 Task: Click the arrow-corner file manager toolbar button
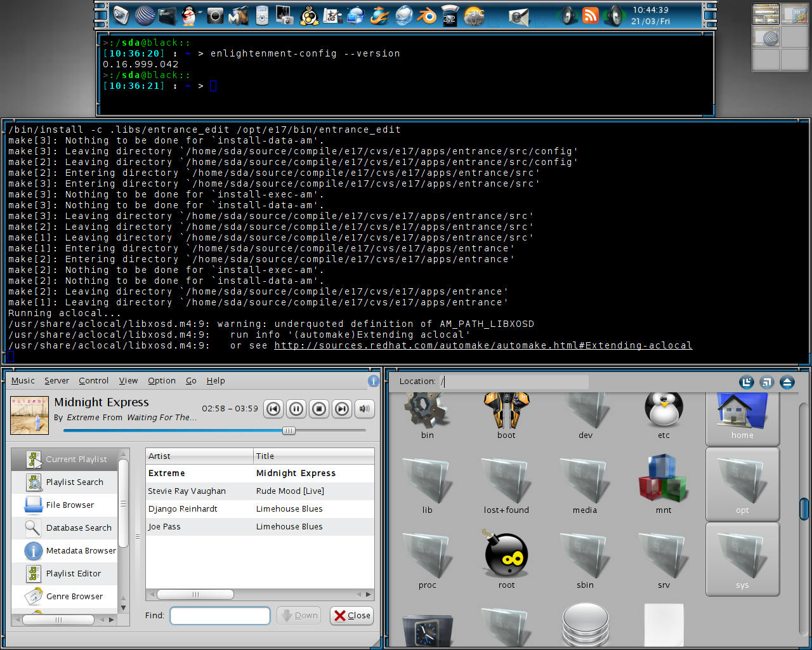point(767,382)
